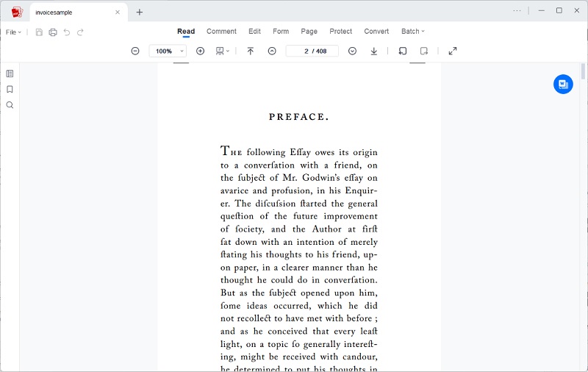Image resolution: width=588 pixels, height=372 pixels.
Task: Open the thumbnails panel in sidebar
Action: tap(10, 74)
